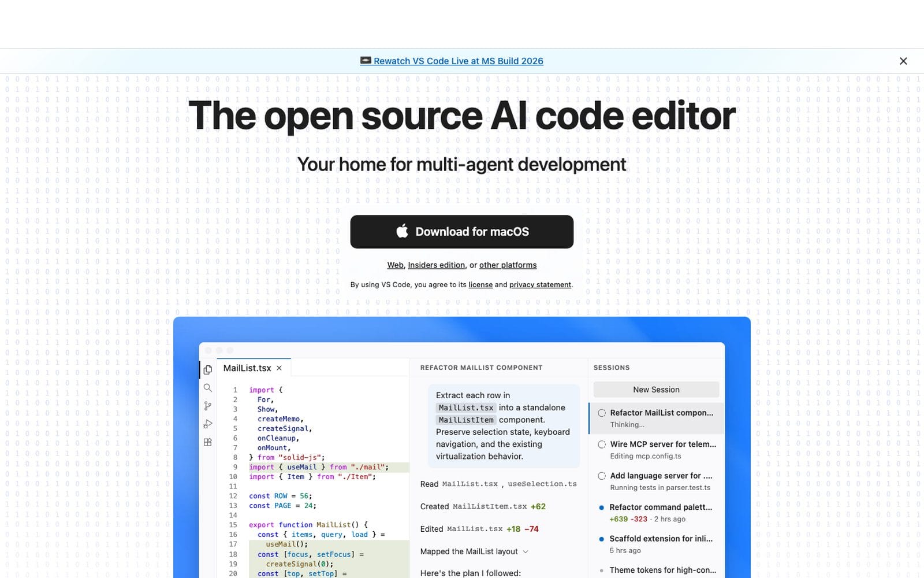Click the MailList.tsx chip in prompt bubble

pos(466,407)
